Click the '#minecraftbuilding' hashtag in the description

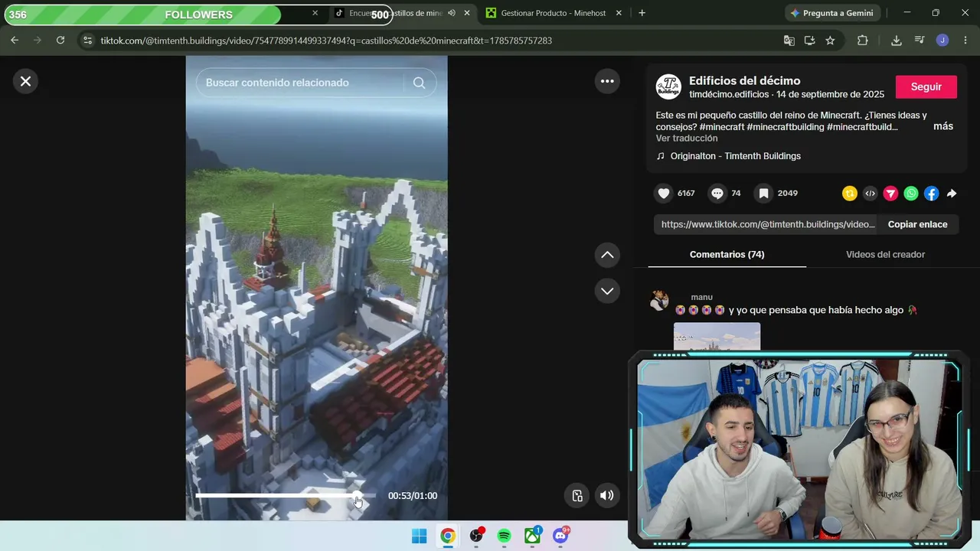click(x=786, y=127)
